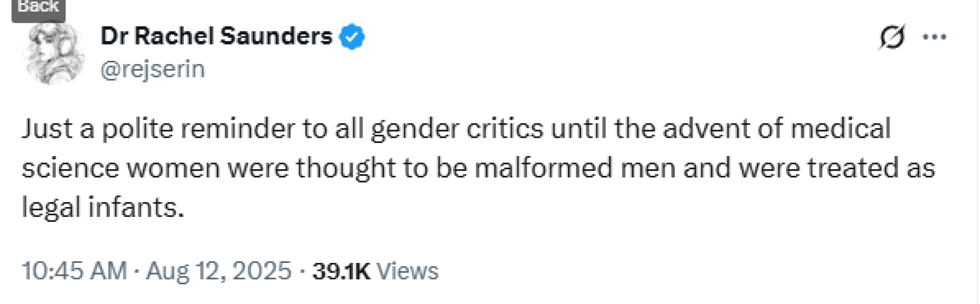Click 'treated as' ending the second line

point(871,168)
